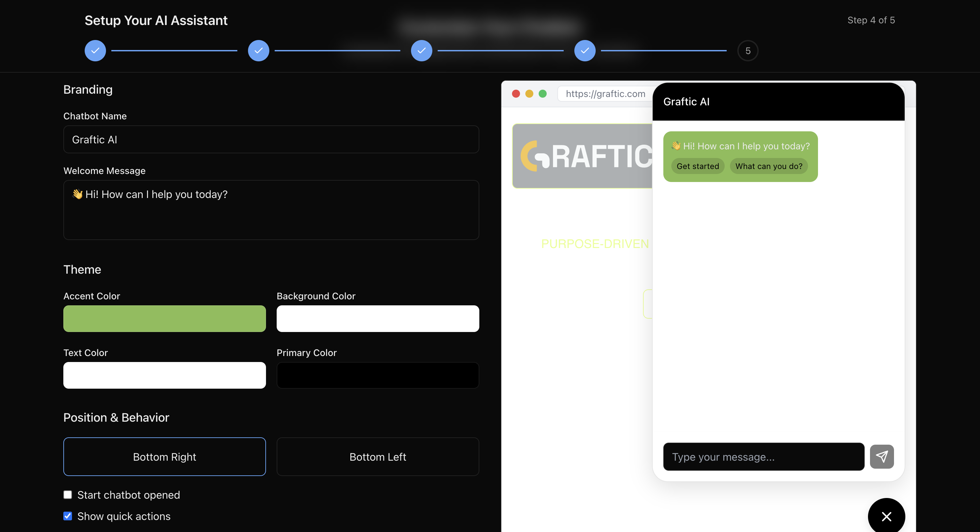Open the green Accent Color picker
Viewport: 980px width, 532px height.
tap(164, 319)
